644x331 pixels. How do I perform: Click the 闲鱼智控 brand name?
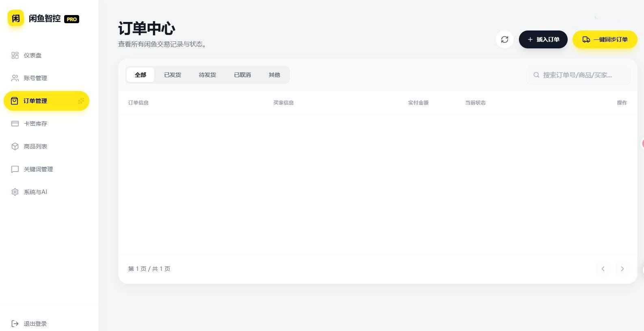tap(45, 18)
